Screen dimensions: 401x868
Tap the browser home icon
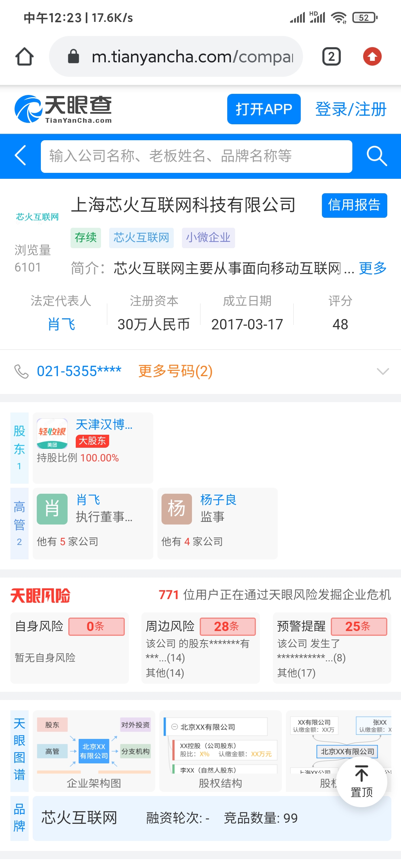point(25,56)
